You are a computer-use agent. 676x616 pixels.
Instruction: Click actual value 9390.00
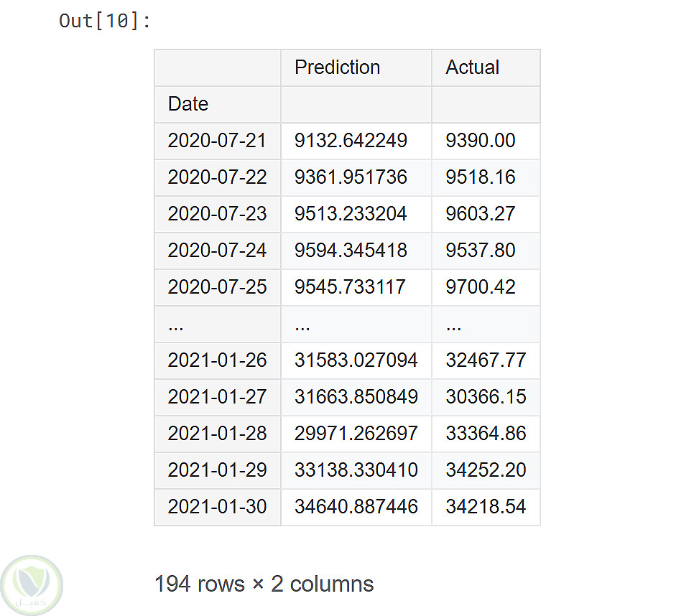tap(481, 141)
